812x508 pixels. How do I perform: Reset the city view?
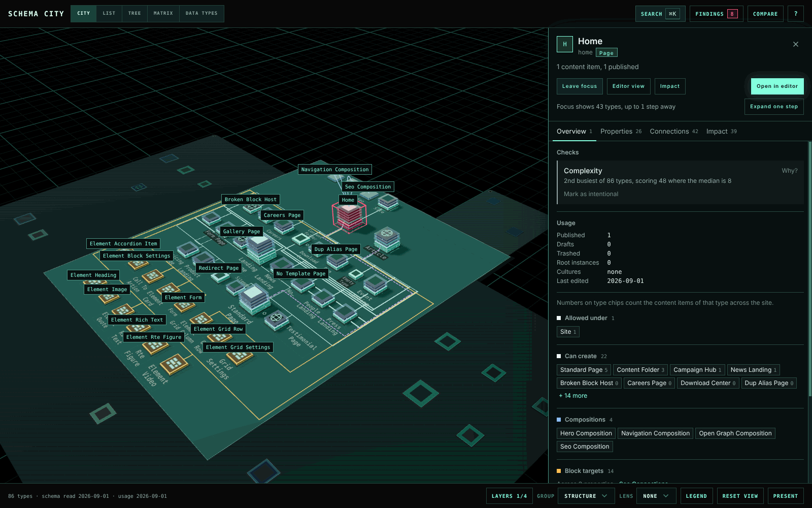click(x=740, y=496)
